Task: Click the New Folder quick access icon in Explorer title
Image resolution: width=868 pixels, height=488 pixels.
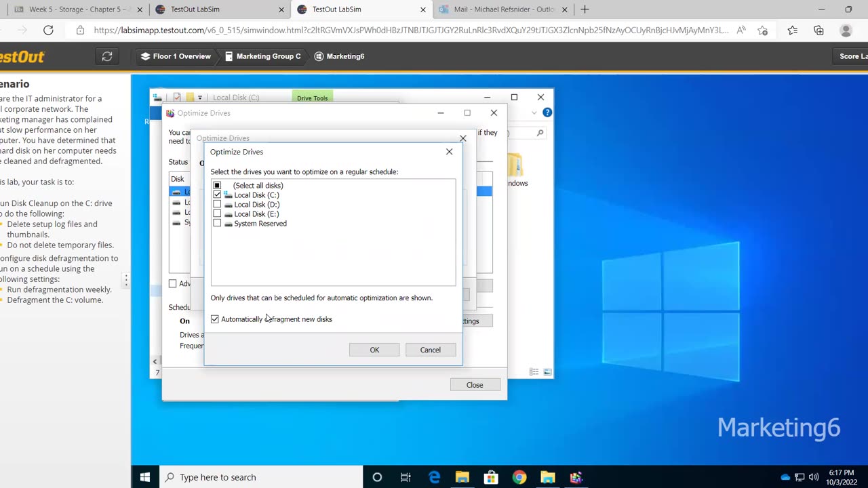Action: click(190, 98)
